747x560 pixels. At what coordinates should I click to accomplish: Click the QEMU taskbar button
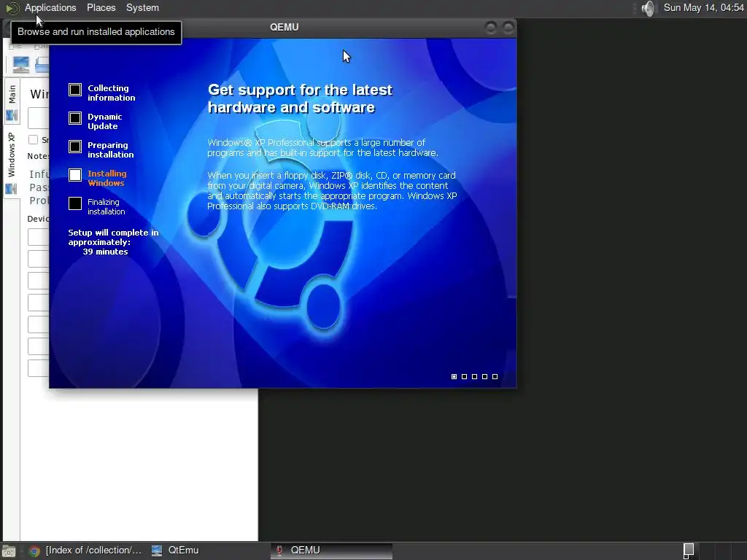click(332, 551)
